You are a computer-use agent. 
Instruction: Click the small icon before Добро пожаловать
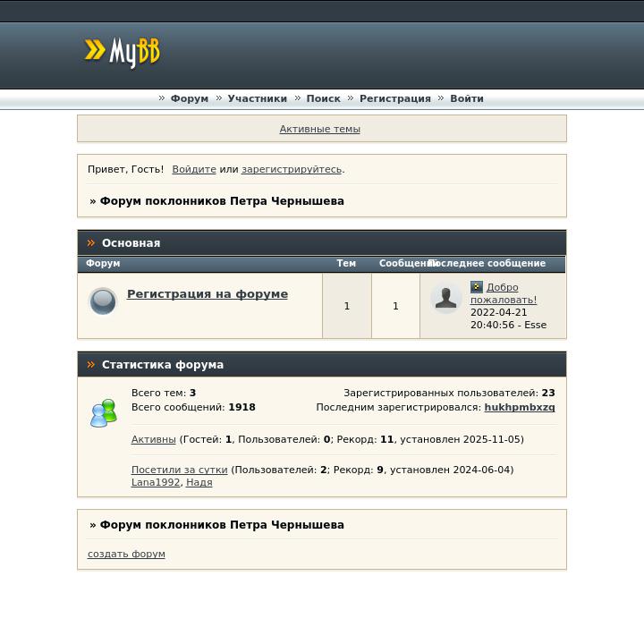point(477,287)
